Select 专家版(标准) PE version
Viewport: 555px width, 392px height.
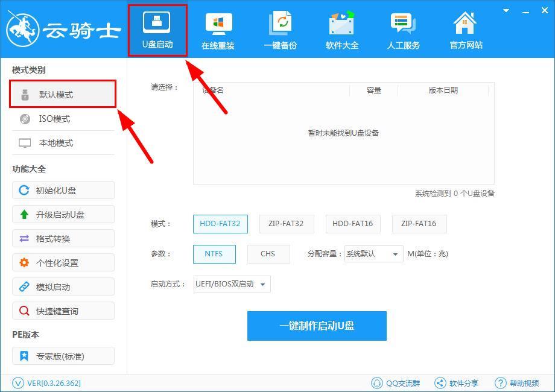click(x=63, y=356)
